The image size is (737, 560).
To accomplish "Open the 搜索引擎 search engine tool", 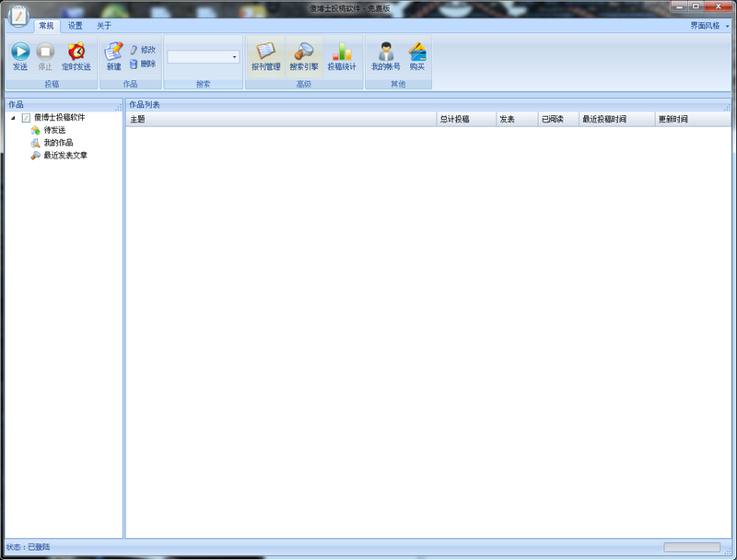I will (x=304, y=52).
